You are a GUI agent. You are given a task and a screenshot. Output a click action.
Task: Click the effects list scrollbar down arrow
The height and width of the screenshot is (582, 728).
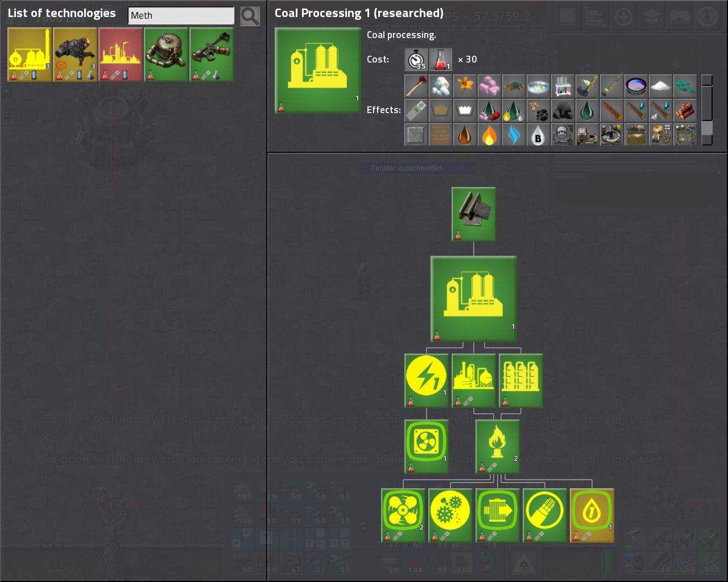707,140
